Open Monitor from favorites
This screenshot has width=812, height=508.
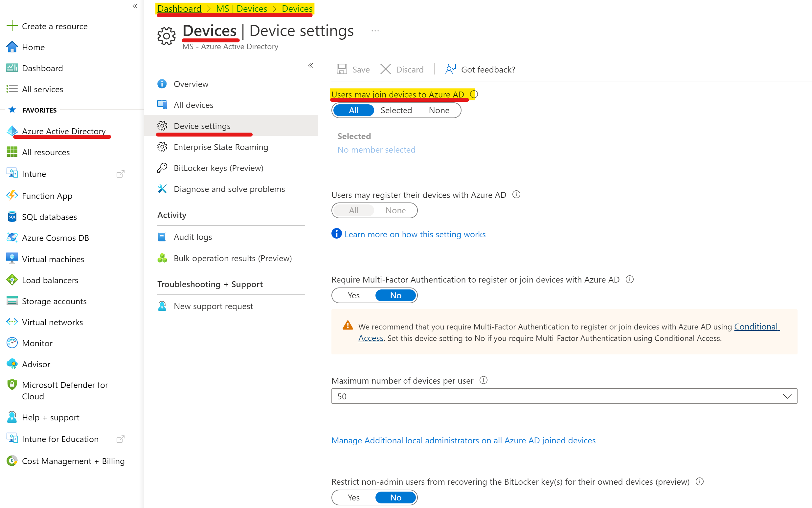pos(37,343)
